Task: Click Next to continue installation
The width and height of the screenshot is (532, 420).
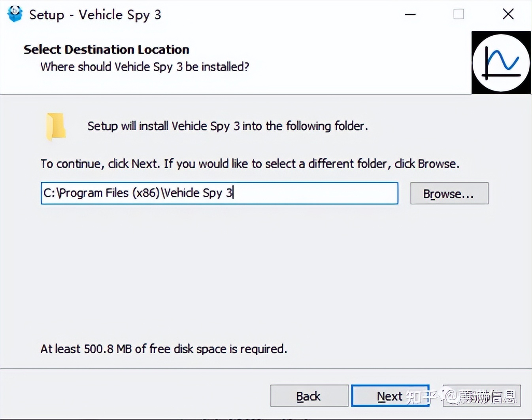Action: tap(390, 396)
